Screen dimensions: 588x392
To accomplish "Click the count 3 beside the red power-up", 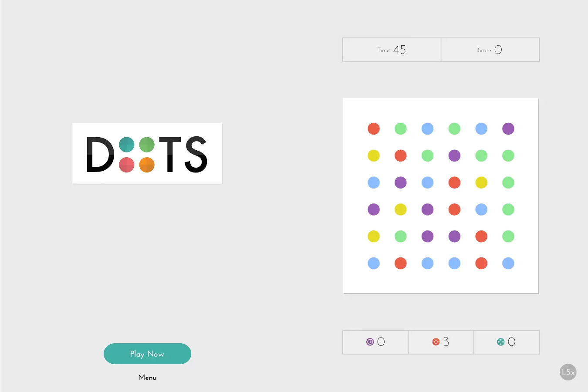I will click(446, 342).
